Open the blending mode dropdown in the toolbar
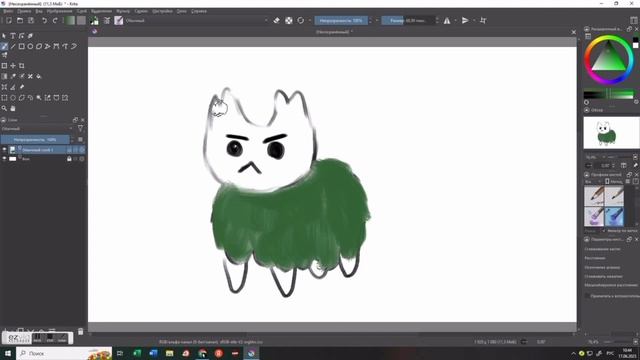 (197, 20)
